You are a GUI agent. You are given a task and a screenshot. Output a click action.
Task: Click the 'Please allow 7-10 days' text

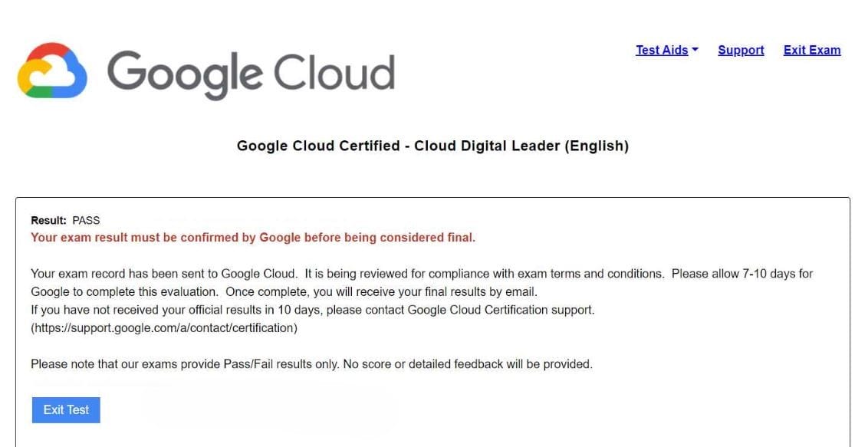pos(741,274)
